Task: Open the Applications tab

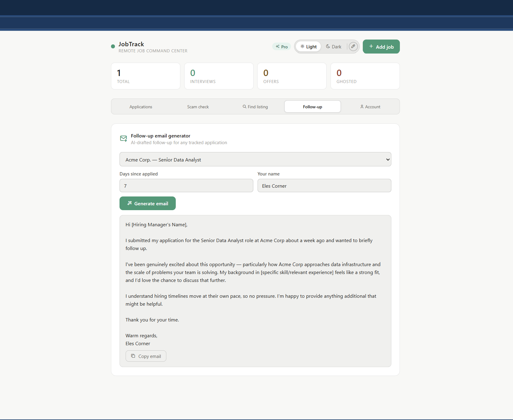Action: pos(141,107)
